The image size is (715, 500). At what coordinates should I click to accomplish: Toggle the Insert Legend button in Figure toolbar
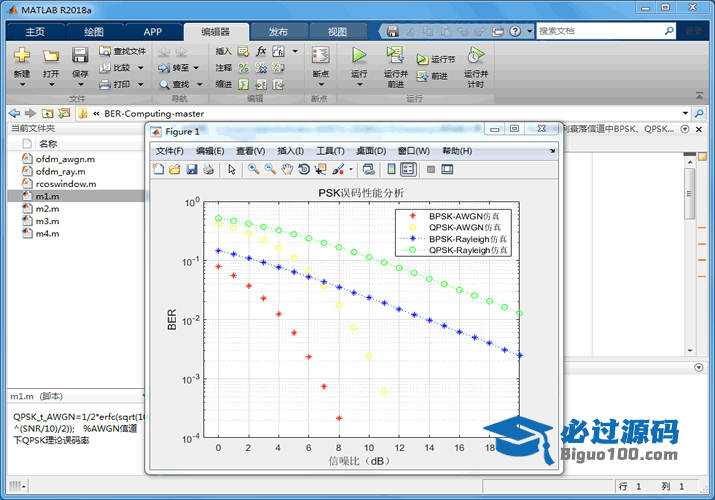408,170
